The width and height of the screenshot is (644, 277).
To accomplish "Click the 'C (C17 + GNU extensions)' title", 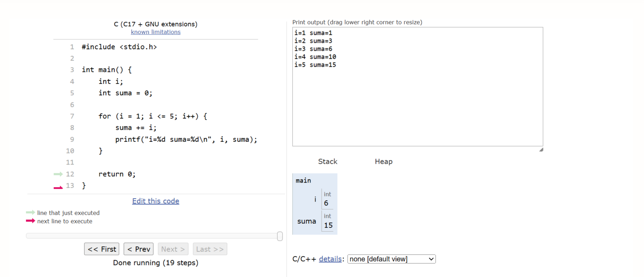I will (x=156, y=24).
